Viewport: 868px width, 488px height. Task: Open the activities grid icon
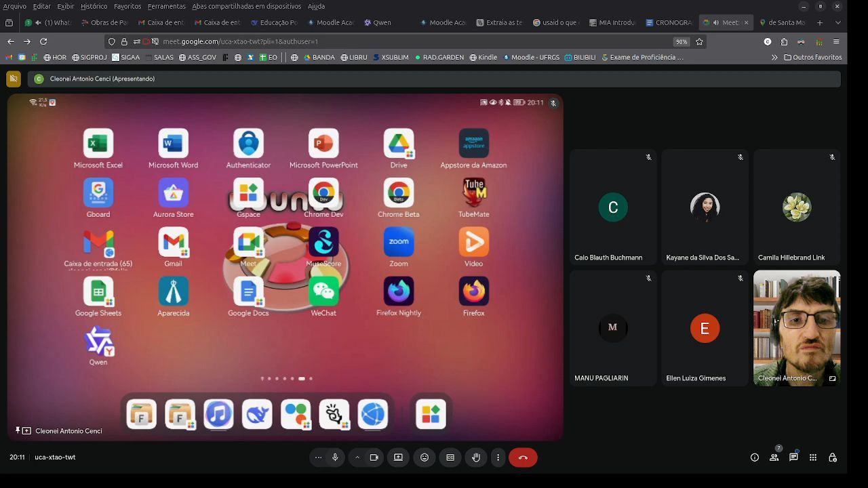[813, 457]
